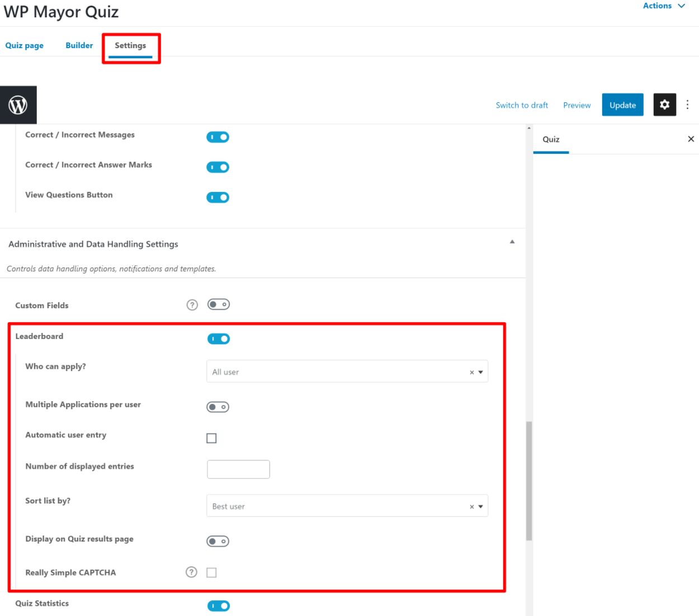Click the 'Display on Quiz results page' label

coord(79,539)
